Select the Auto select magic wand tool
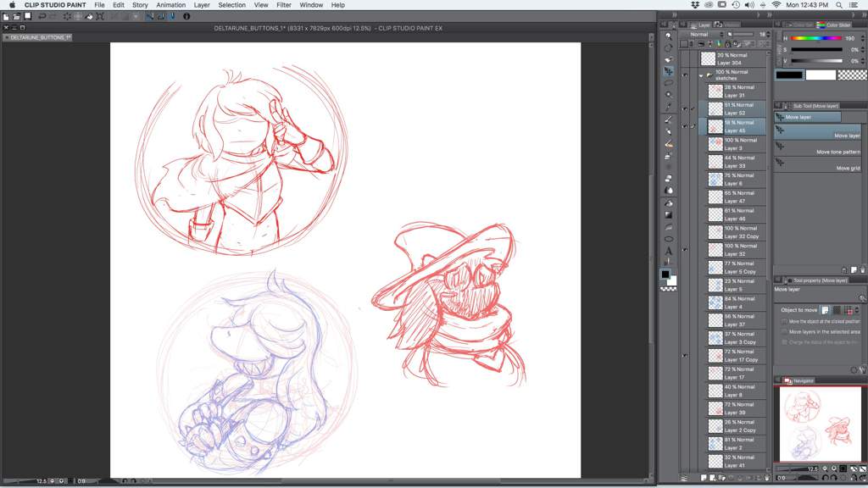This screenshot has height=488, width=868. (669, 95)
